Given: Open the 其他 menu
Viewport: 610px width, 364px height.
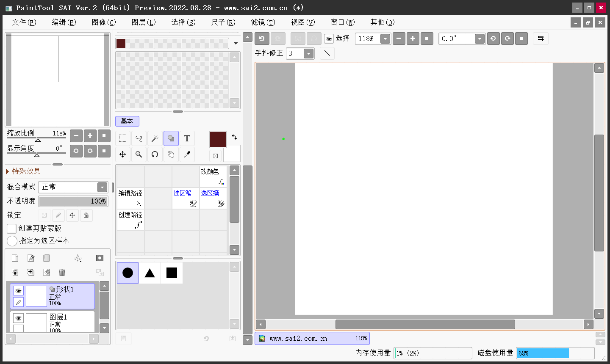Looking at the screenshot, I should (382, 22).
